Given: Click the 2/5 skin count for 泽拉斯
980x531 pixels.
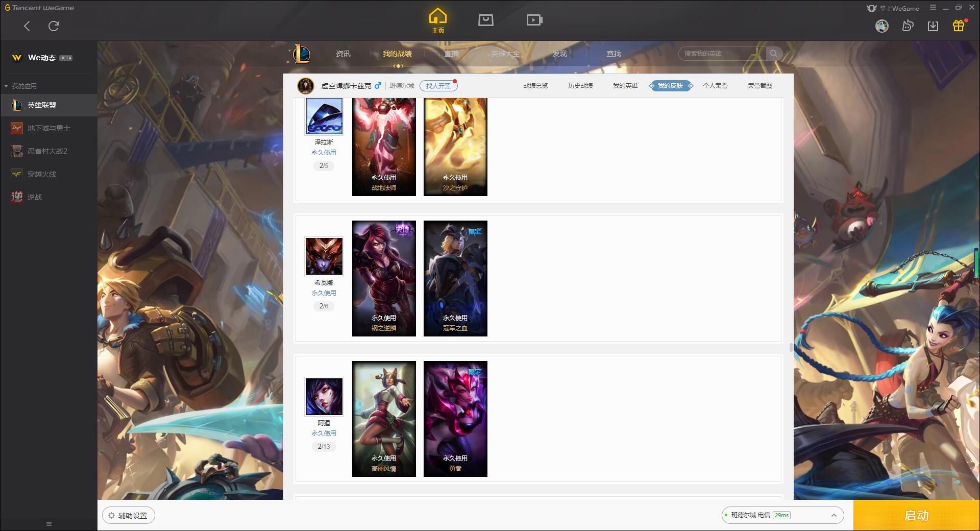Looking at the screenshot, I should [324, 165].
